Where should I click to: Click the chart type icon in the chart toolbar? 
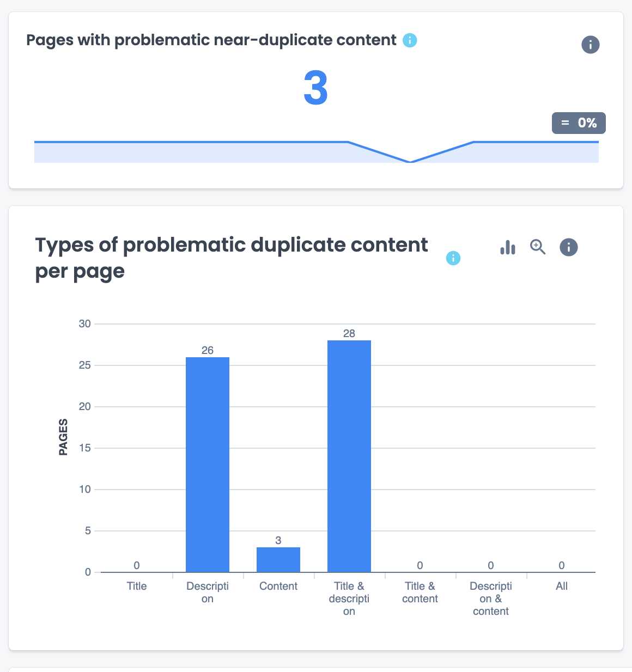click(x=508, y=247)
